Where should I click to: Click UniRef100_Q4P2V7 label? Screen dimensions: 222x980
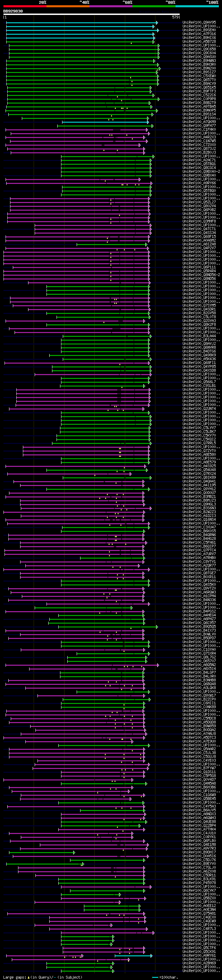(199, 248)
